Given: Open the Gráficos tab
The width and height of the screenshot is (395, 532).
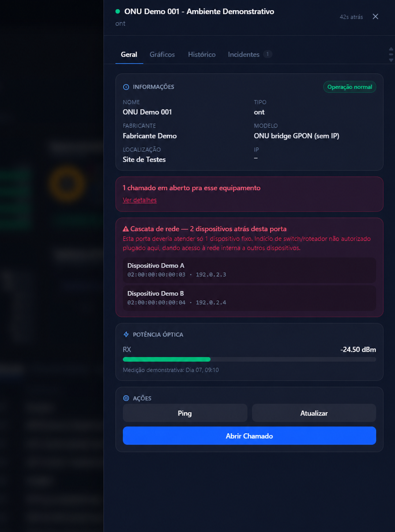Looking at the screenshot, I should coord(162,54).
